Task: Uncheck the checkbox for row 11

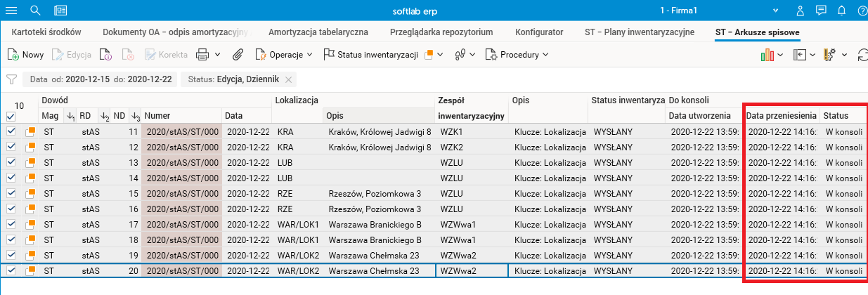Action: pyautogui.click(x=11, y=131)
